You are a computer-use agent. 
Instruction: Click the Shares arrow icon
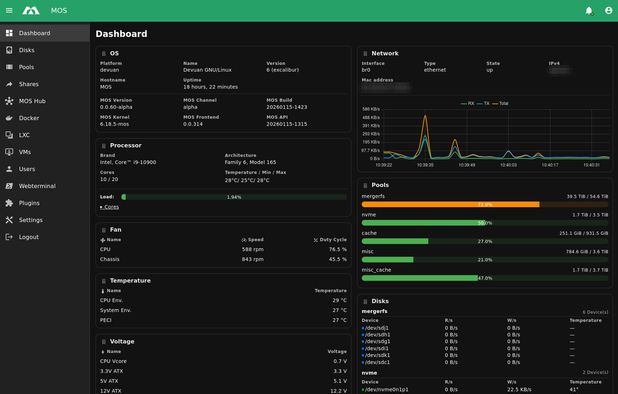click(x=9, y=84)
